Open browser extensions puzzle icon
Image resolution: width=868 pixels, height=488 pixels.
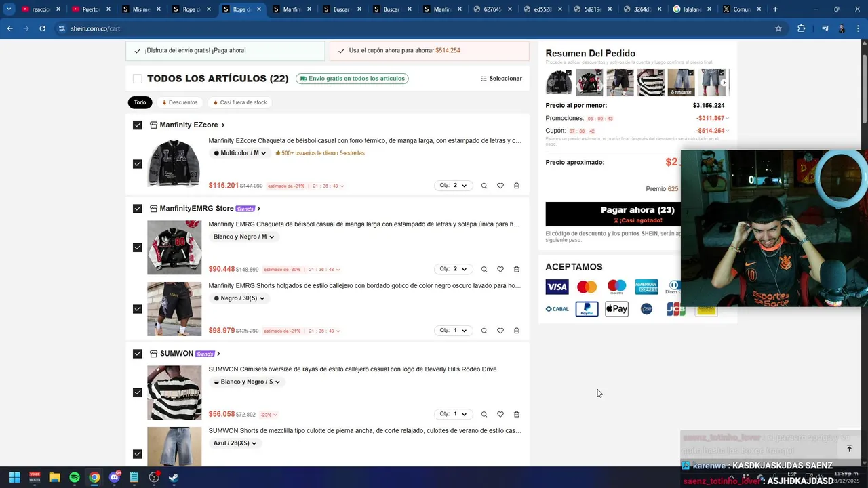point(802,28)
